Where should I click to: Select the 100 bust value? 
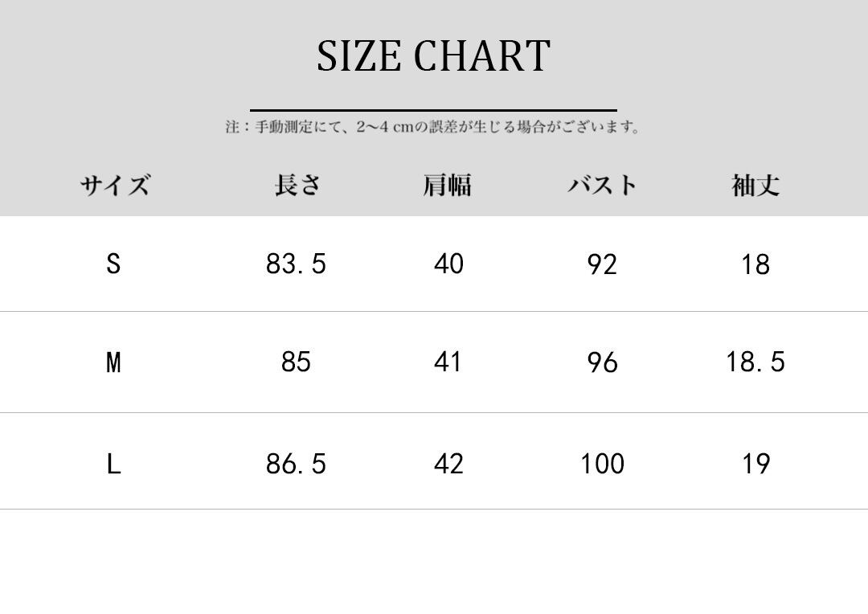pyautogui.click(x=602, y=464)
